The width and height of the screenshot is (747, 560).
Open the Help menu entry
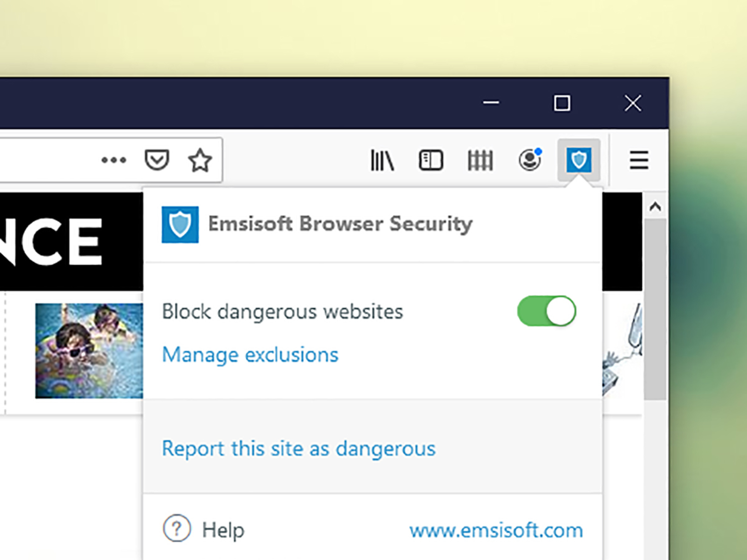click(x=223, y=529)
